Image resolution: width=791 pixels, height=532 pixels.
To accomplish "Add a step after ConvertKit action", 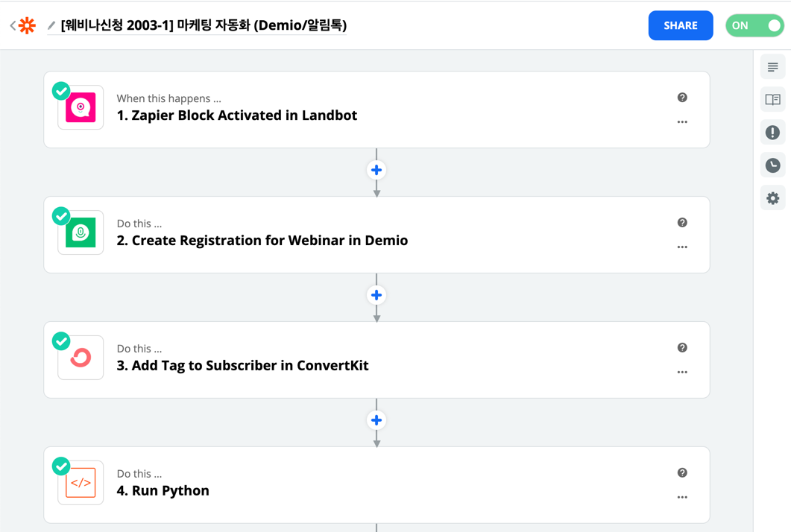I will click(376, 420).
